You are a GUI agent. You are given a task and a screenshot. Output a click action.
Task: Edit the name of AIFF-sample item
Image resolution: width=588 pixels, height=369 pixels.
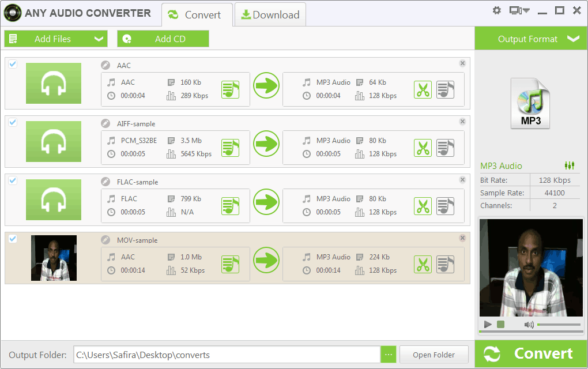(x=105, y=123)
